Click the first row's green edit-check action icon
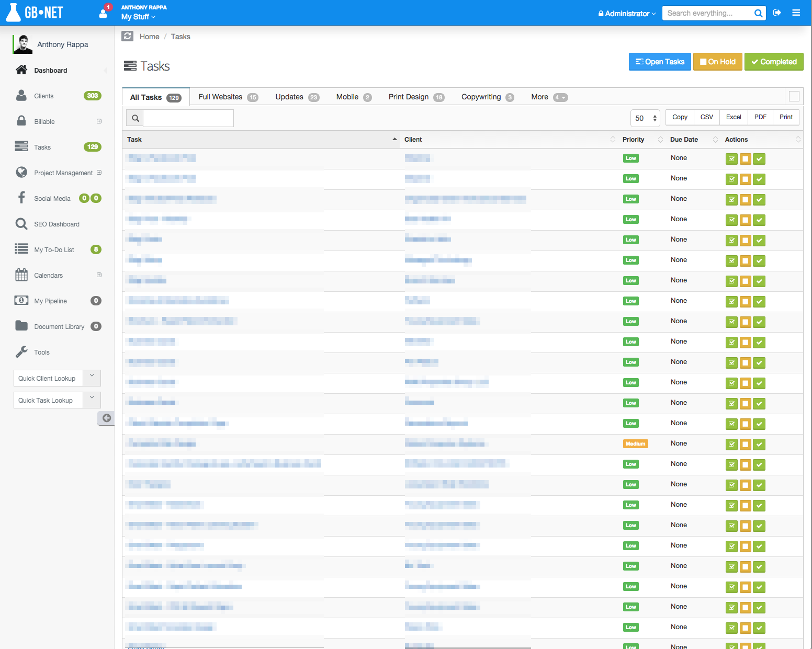812x649 pixels. [x=731, y=159]
